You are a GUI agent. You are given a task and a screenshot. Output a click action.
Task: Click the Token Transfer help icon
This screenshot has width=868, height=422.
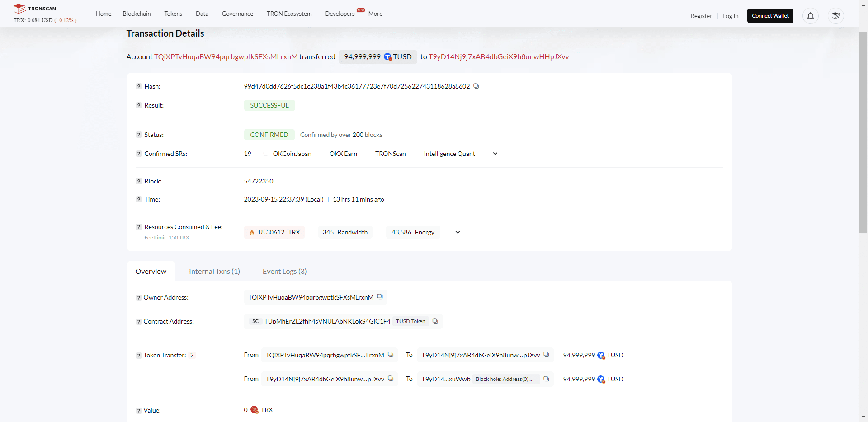139,356
